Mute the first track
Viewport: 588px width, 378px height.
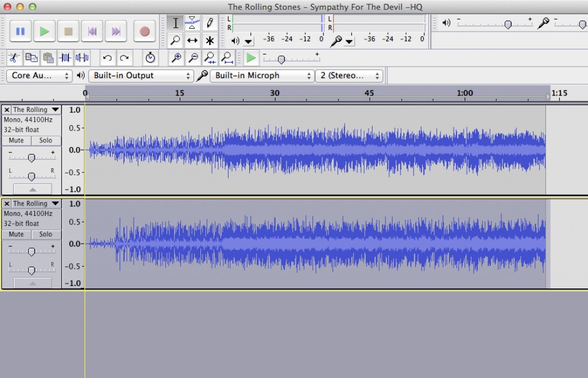[16, 141]
